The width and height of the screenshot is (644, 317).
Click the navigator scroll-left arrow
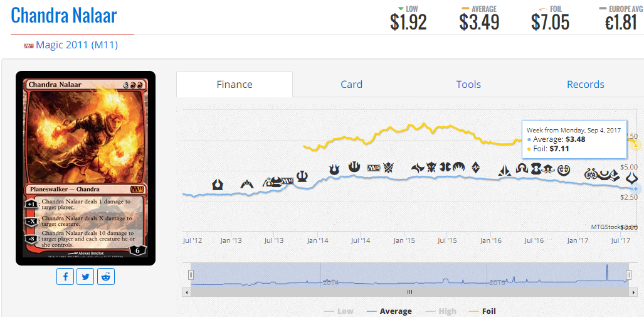point(186,292)
